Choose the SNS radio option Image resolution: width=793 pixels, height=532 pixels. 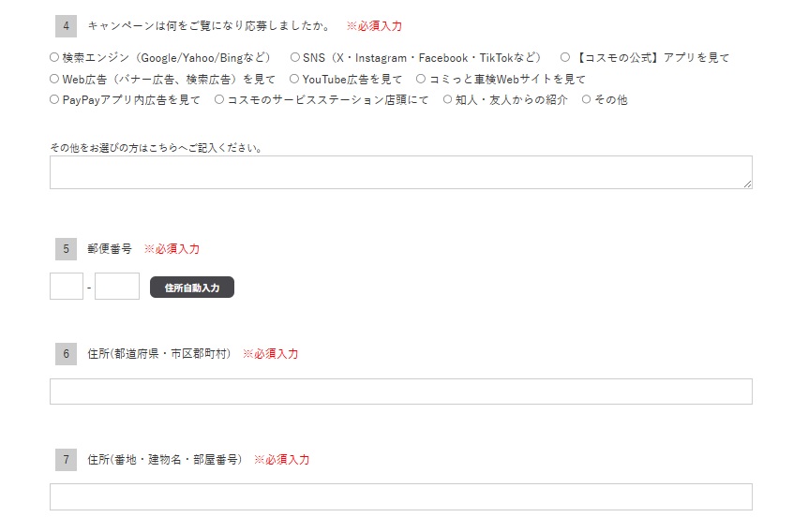coord(294,58)
